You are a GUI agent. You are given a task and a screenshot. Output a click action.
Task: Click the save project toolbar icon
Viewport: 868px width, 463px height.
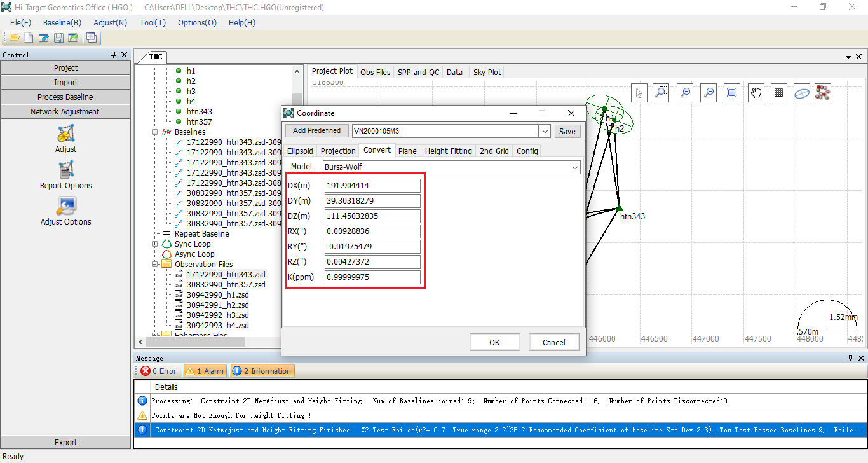coord(58,38)
